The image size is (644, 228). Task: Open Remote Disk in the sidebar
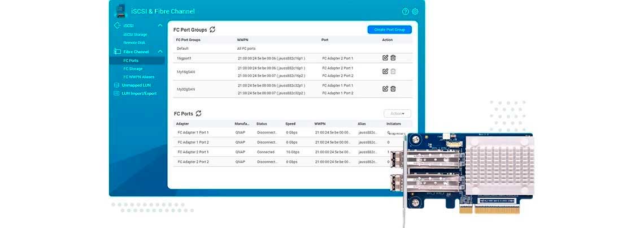[134, 42]
